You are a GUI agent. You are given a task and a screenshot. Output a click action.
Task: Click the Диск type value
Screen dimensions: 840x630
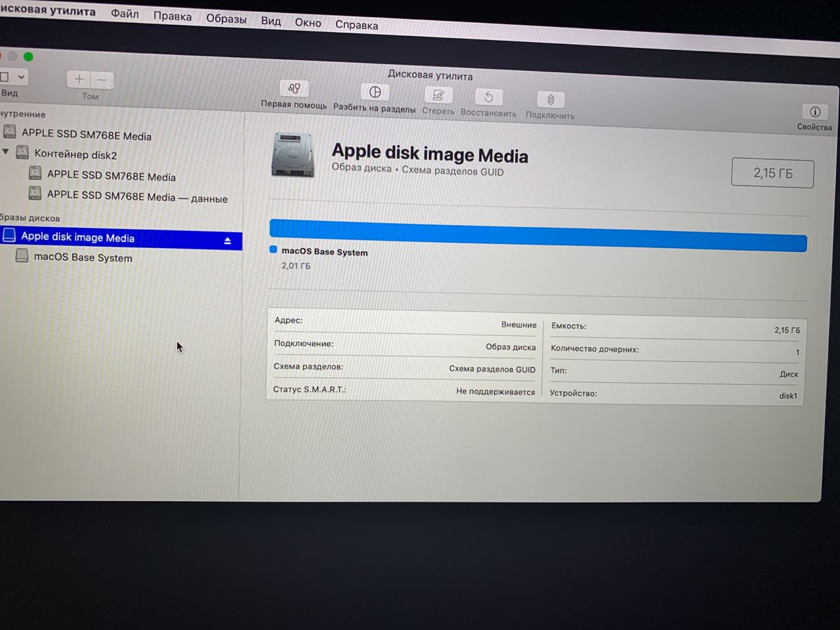pos(789,374)
